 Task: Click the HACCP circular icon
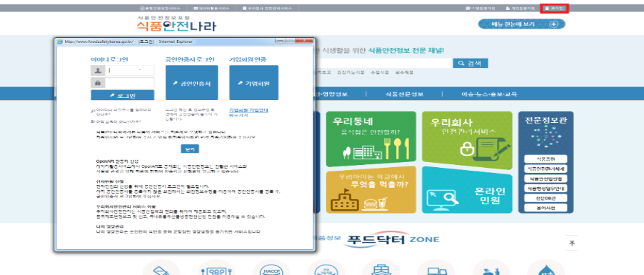tap(271, 268)
